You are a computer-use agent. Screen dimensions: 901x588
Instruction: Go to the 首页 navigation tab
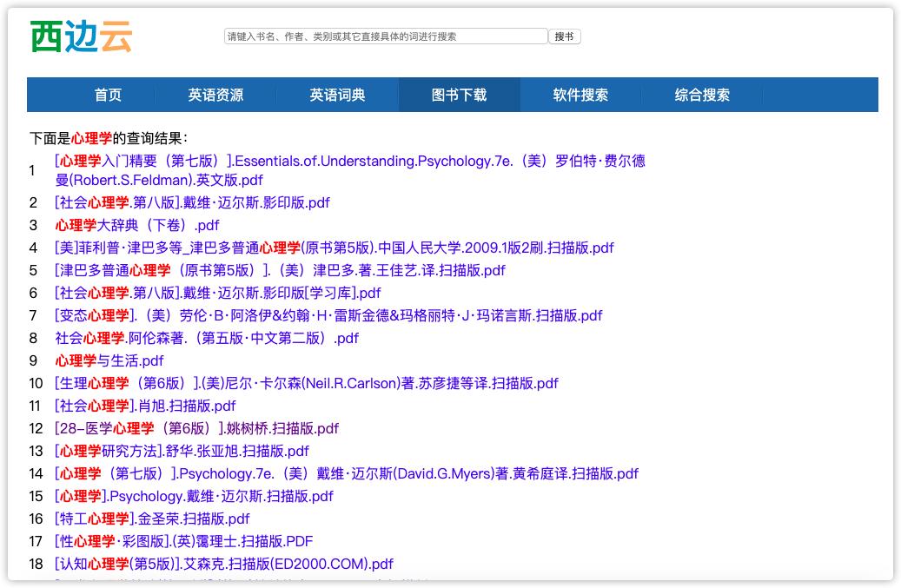pos(107,95)
